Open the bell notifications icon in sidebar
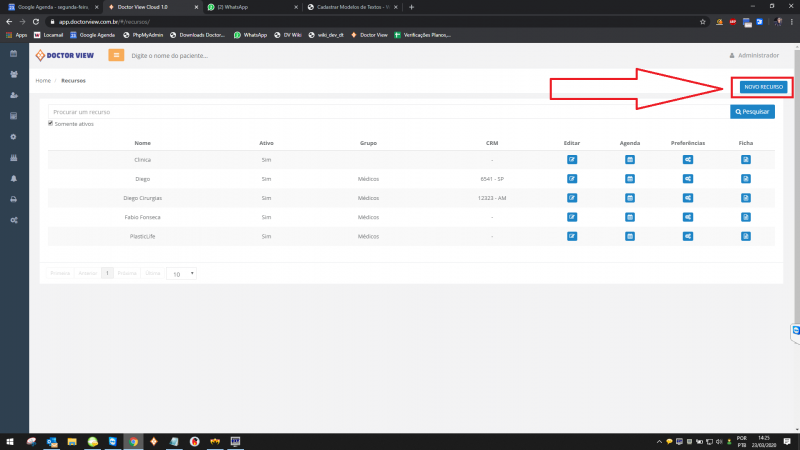This screenshot has height=450, width=800. 13,178
